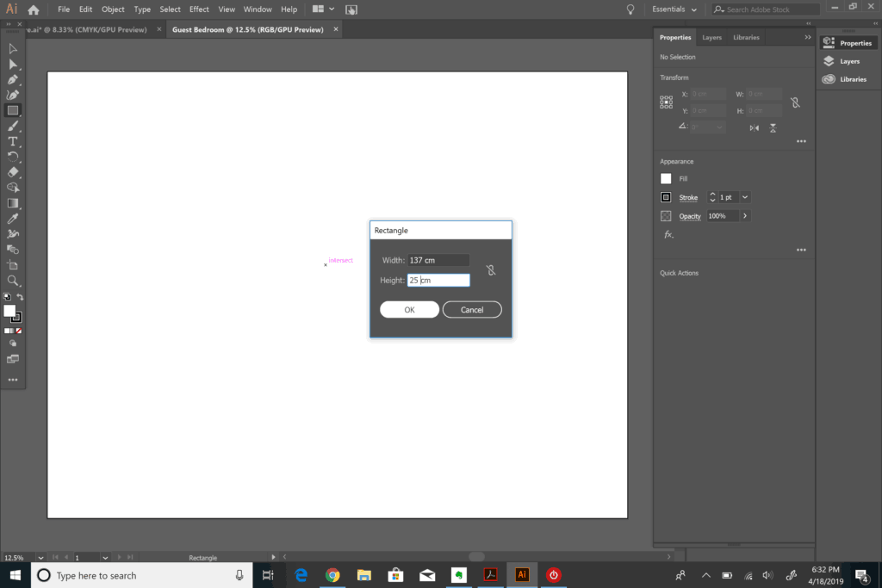Screen dimensions: 882x588
Task: Expand the Opacity slider arrow
Action: tap(745, 216)
